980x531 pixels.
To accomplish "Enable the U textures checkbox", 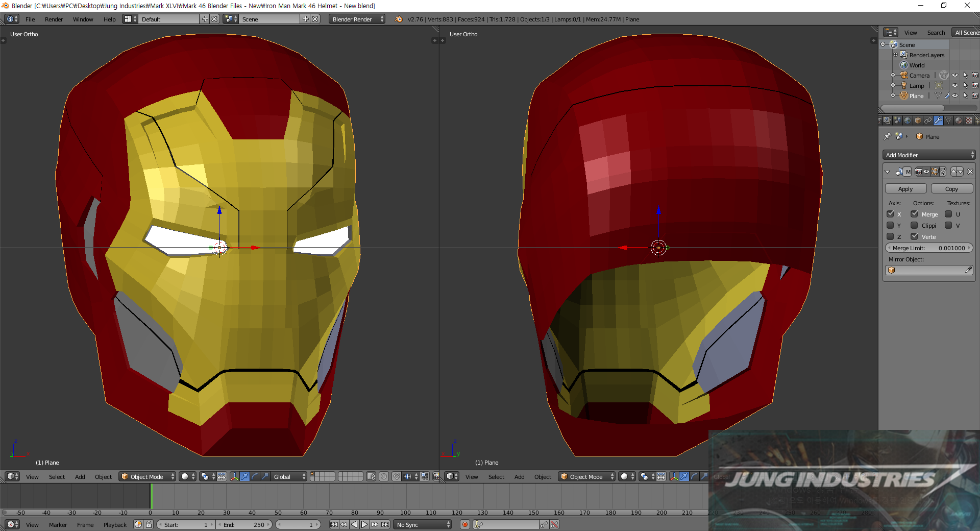I will pos(949,214).
